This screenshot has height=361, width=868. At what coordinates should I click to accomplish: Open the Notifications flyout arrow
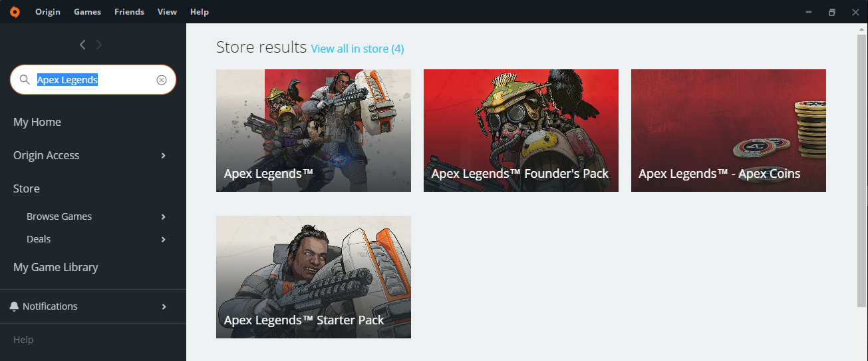coord(164,306)
